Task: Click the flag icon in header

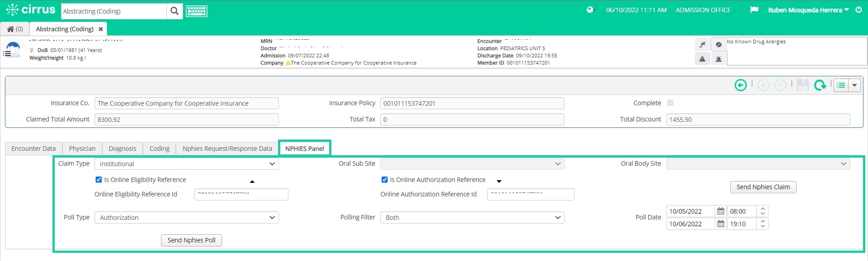Action: coord(754,10)
